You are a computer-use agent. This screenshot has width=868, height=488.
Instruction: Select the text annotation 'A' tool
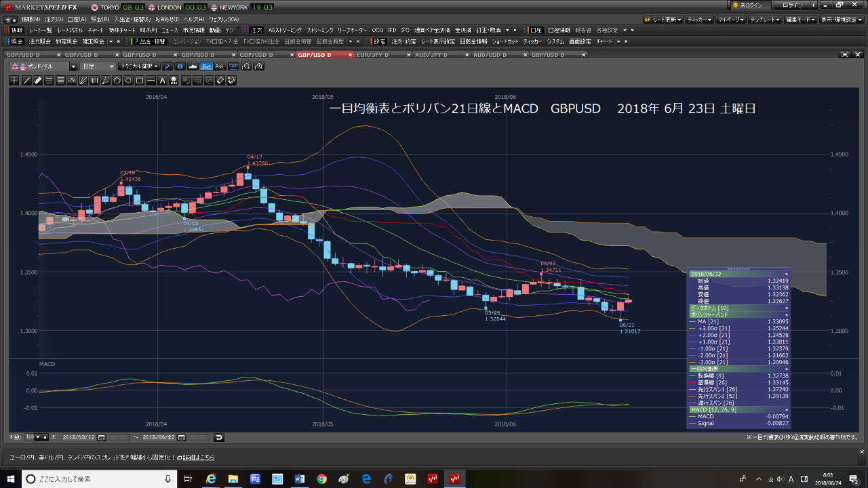[162, 81]
